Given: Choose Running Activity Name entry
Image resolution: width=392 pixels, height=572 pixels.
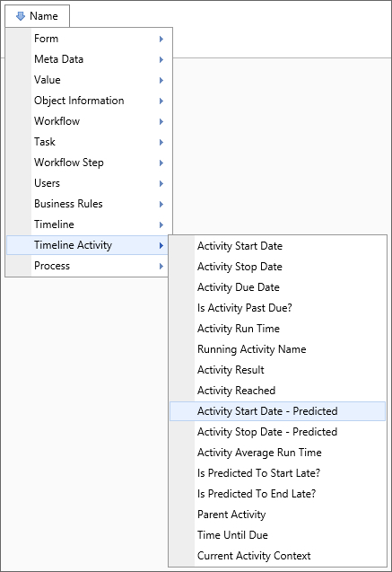Looking at the screenshot, I should click(x=277, y=349).
